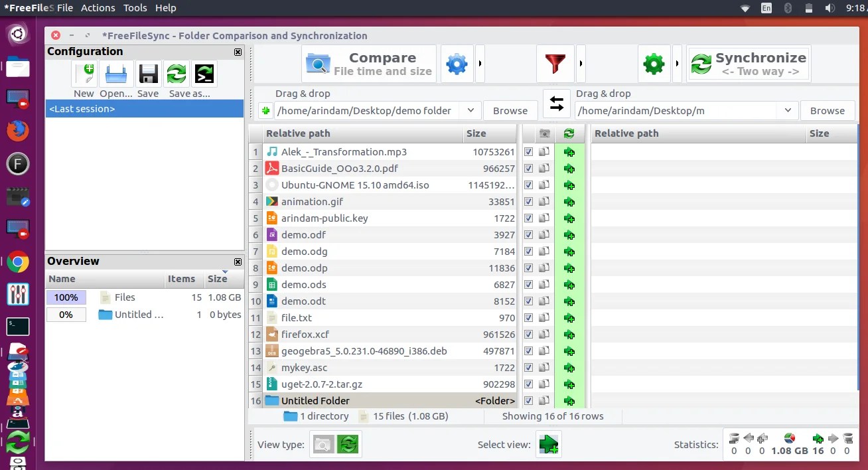Click the Synchronize button
The width and height of the screenshot is (868, 470).
click(749, 64)
